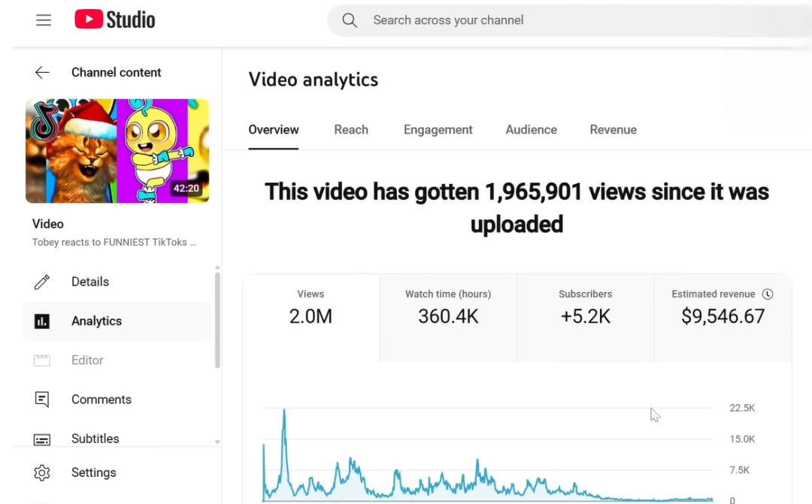812x504 pixels.
Task: Click the Comments icon in sidebar
Action: pos(42,400)
